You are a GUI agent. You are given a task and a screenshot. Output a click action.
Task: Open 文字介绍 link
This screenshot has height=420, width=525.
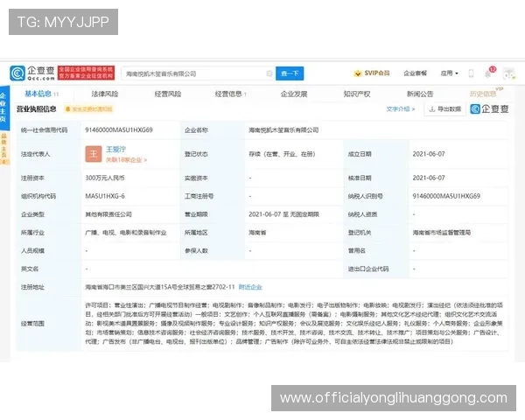click(400, 108)
